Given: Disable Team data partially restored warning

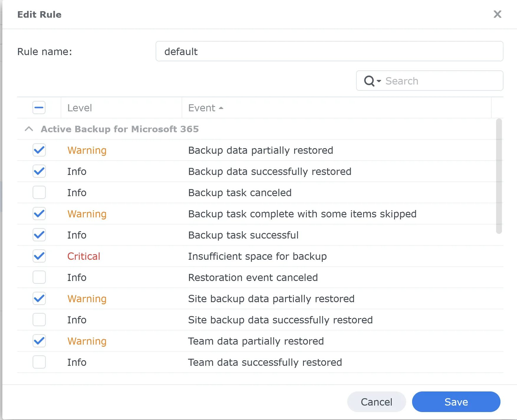Looking at the screenshot, I should click(39, 341).
